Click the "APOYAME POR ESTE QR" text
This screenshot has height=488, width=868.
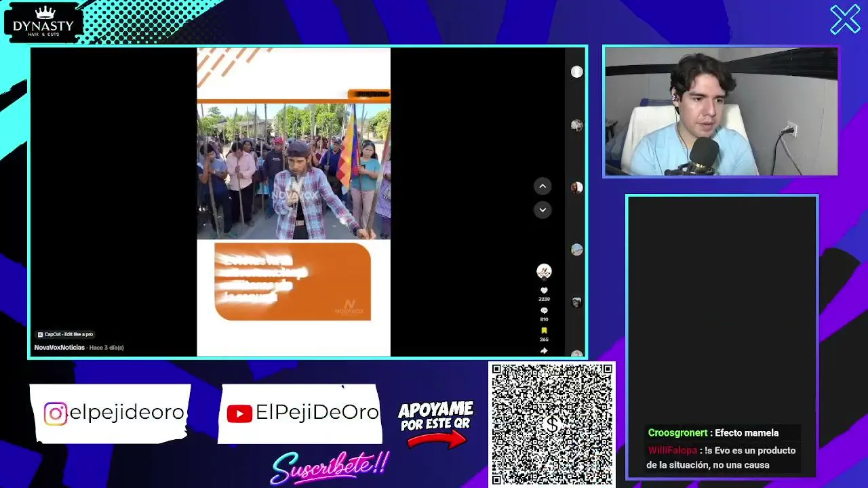click(x=436, y=416)
